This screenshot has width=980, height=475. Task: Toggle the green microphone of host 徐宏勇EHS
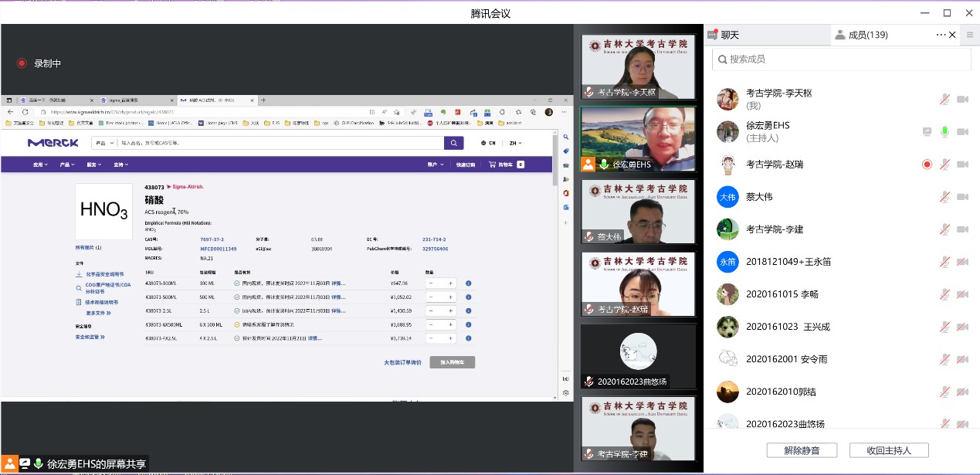point(944,132)
